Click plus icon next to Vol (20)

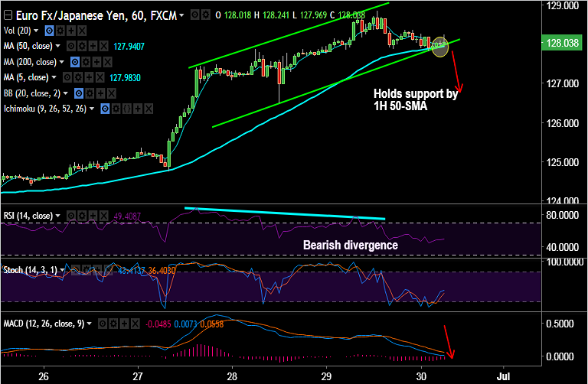point(71,31)
